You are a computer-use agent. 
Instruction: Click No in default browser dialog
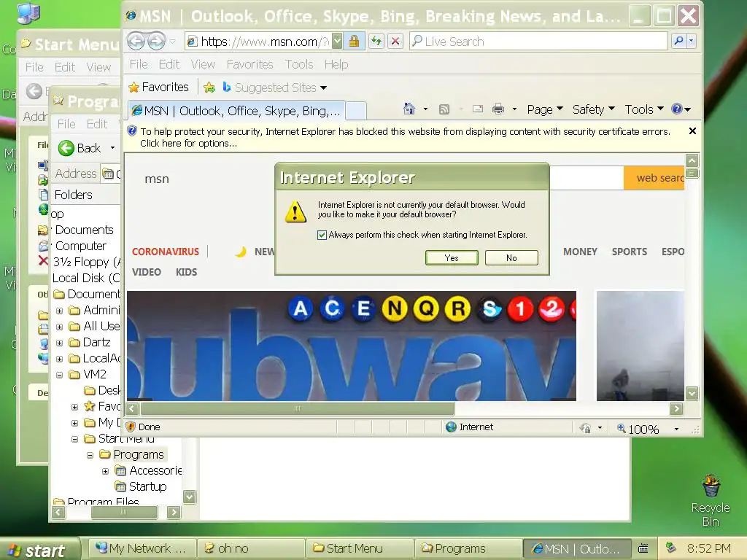click(511, 257)
